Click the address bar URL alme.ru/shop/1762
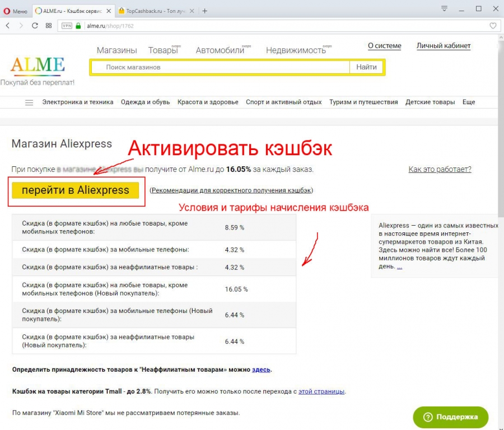 coord(110,26)
